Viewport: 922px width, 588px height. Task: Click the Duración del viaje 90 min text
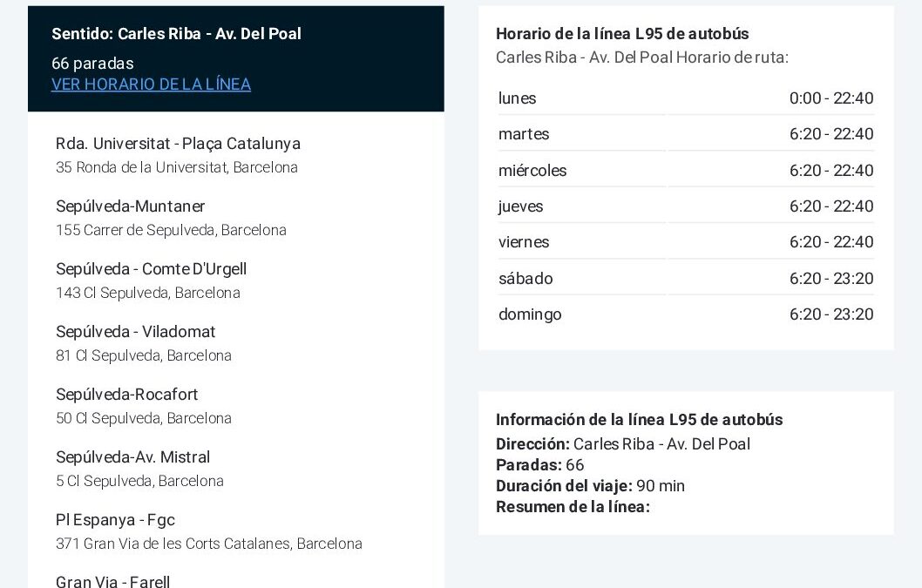click(x=590, y=486)
